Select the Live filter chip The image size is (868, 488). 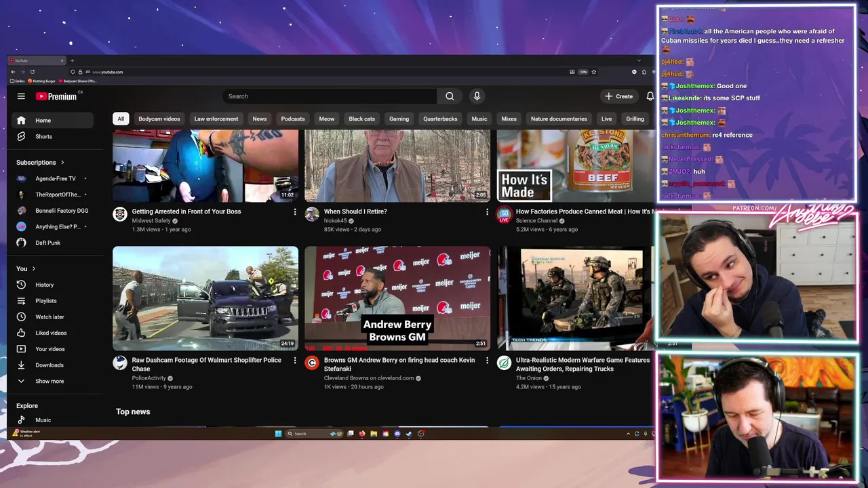(x=606, y=119)
